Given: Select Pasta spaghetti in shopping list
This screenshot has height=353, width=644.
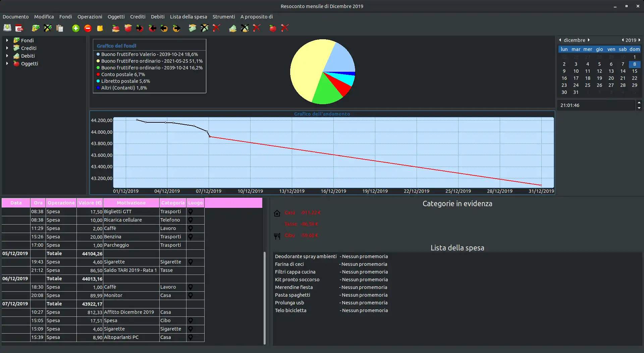Looking at the screenshot, I should pos(292,295).
